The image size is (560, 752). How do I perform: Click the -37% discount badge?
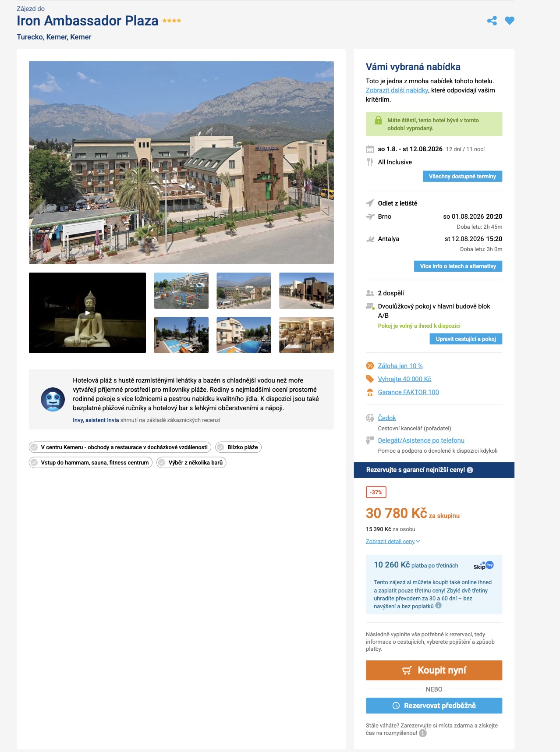(376, 492)
